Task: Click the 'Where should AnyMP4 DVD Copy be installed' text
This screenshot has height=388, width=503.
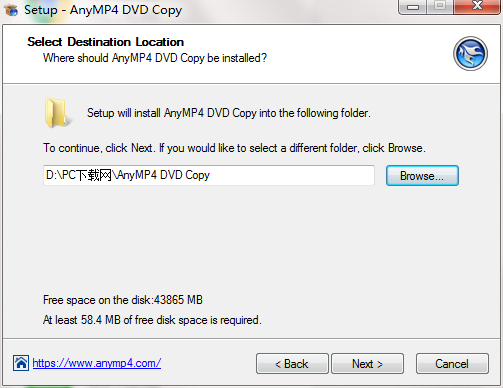Action: click(x=155, y=58)
